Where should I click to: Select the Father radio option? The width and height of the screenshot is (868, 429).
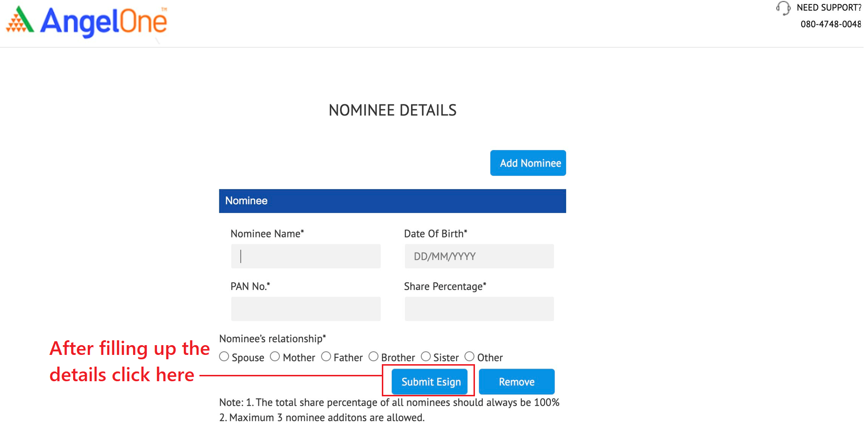(x=326, y=357)
